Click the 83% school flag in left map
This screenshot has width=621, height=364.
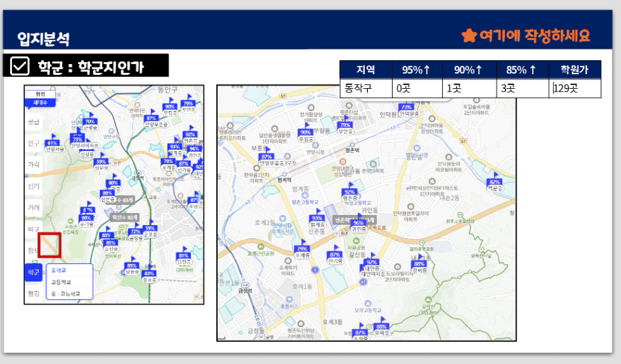pyautogui.click(x=150, y=275)
